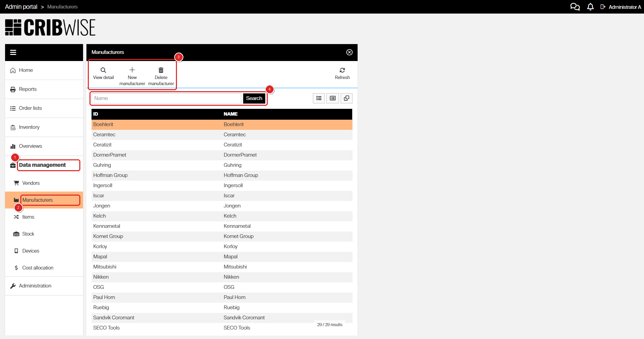644x339 pixels.
Task: Select the Mitsubishi row
Action: [x=222, y=267]
